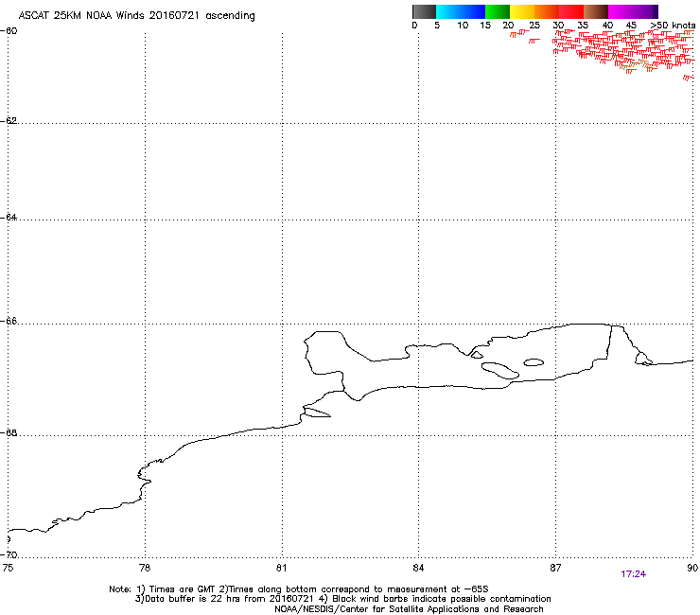Click the '75' longitude axis label
The height and width of the screenshot is (615, 700).
coord(8,568)
